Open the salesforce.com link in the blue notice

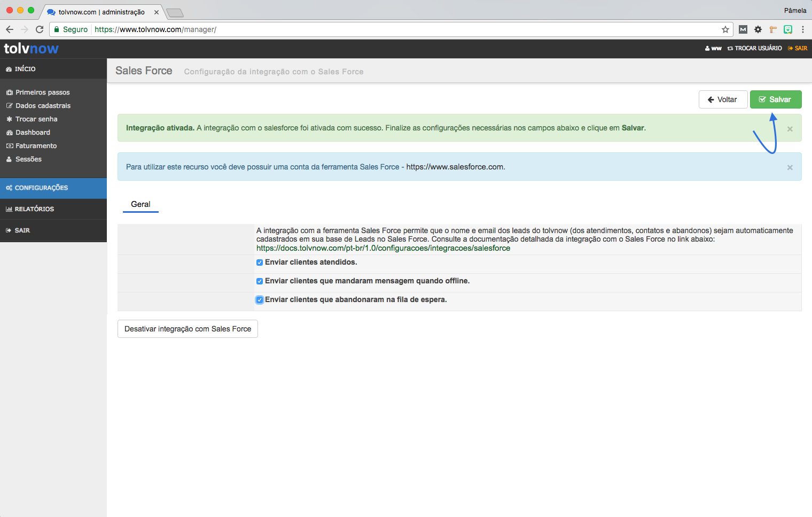tap(455, 167)
